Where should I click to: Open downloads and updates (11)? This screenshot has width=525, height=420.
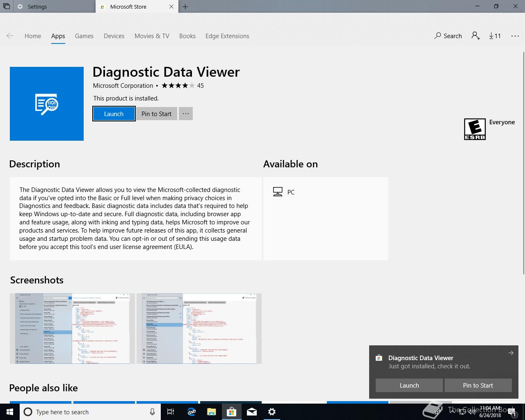tap(495, 36)
